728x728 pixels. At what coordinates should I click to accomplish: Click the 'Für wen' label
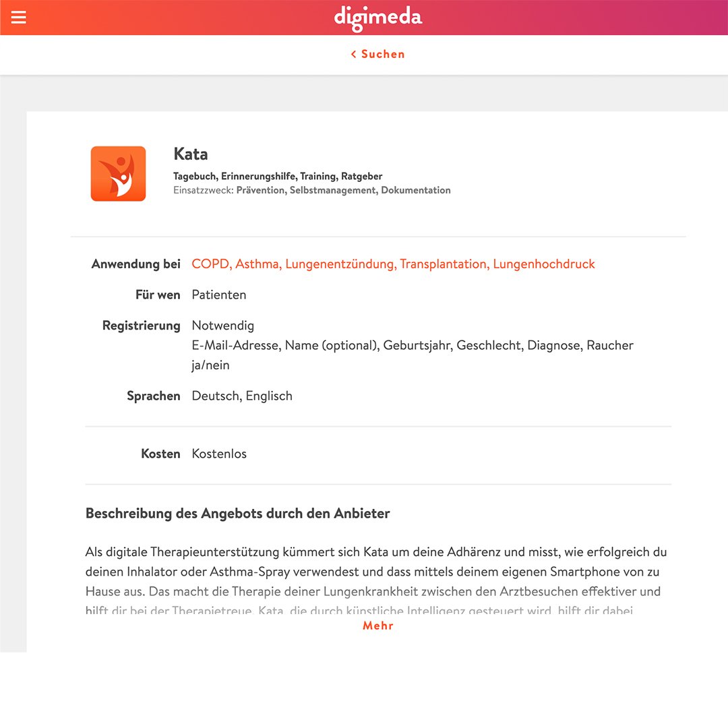click(158, 295)
